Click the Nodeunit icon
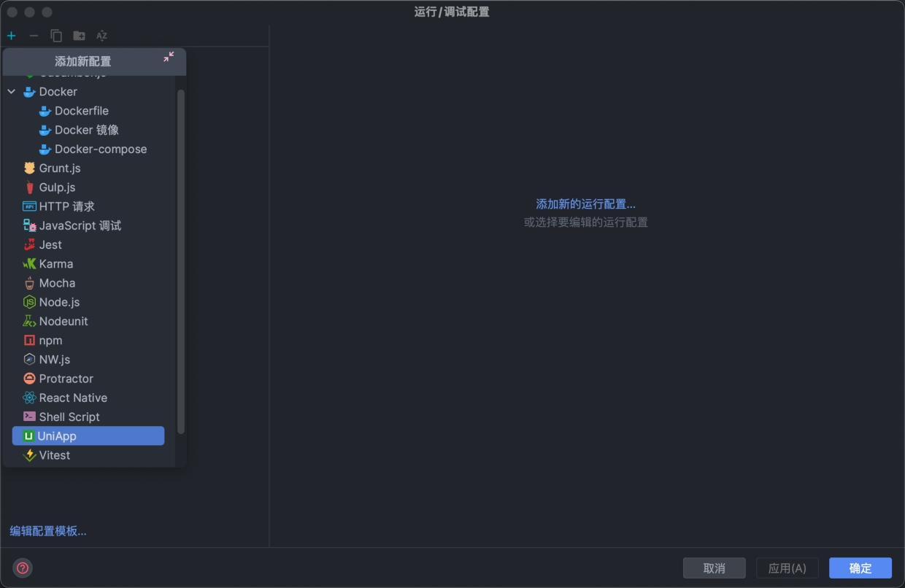 [29, 321]
